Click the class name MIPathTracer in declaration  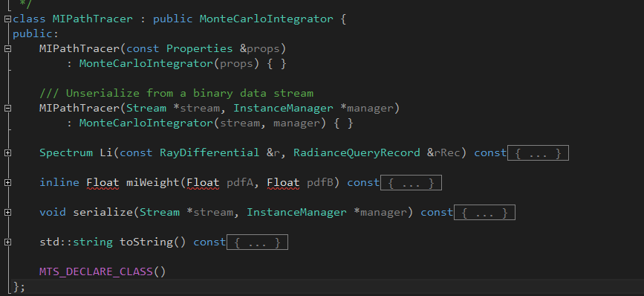click(93, 19)
